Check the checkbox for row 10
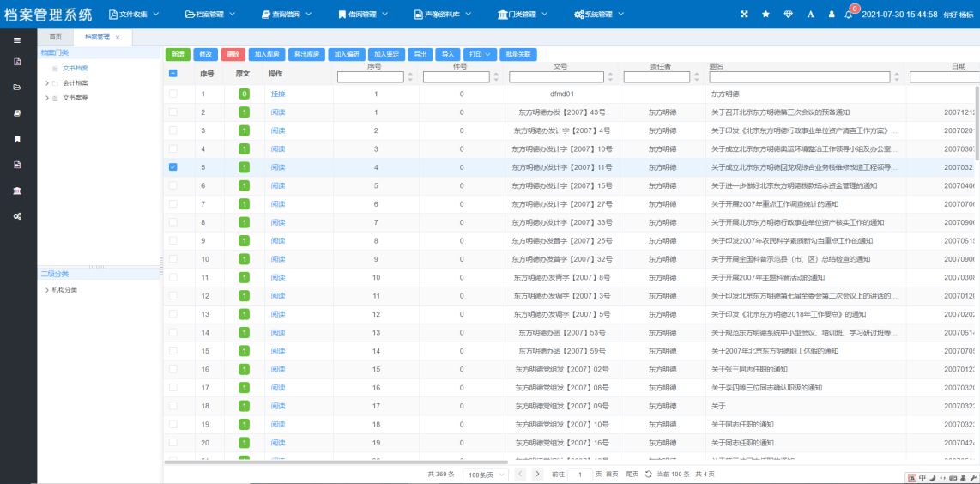This screenshot has height=484, width=980. point(173,259)
